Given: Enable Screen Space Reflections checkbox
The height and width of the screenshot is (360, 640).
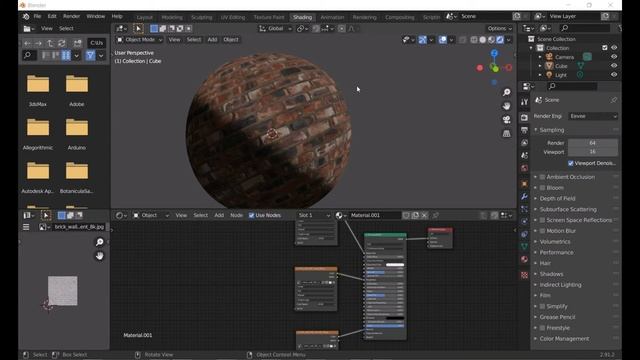Looking at the screenshot, I should (542, 220).
